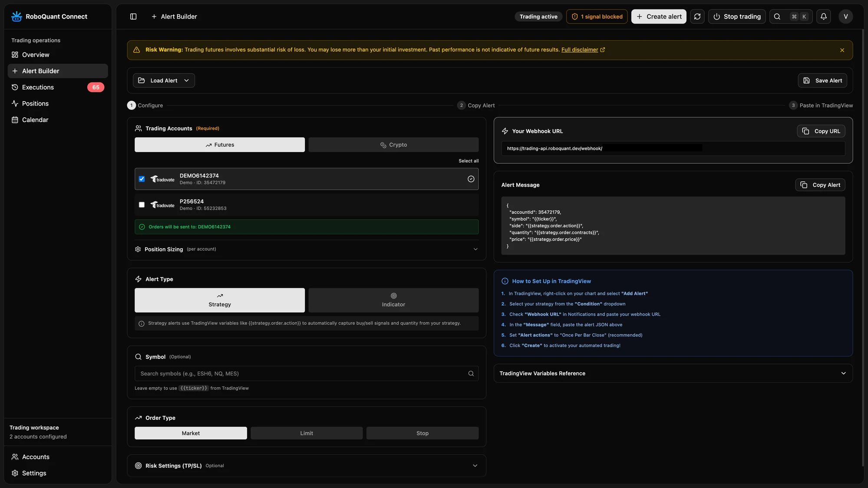Open the Load Alert dropdown
This screenshot has width=868, height=488.
(164, 80)
